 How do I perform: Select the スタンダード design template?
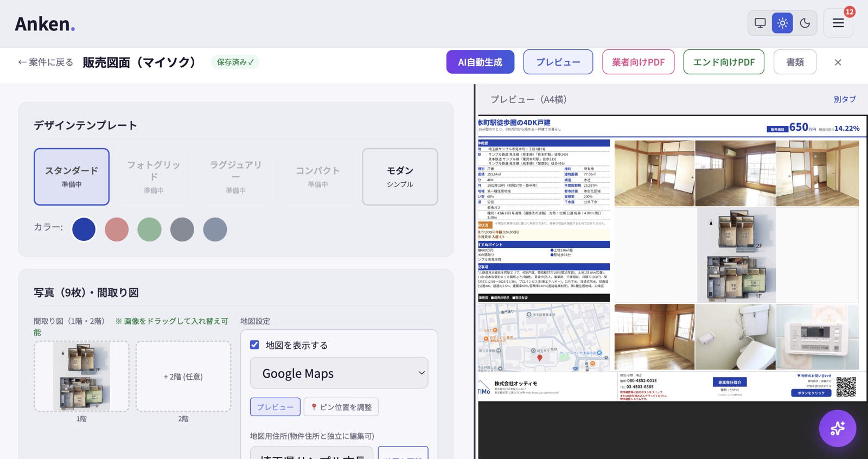pyautogui.click(x=72, y=177)
